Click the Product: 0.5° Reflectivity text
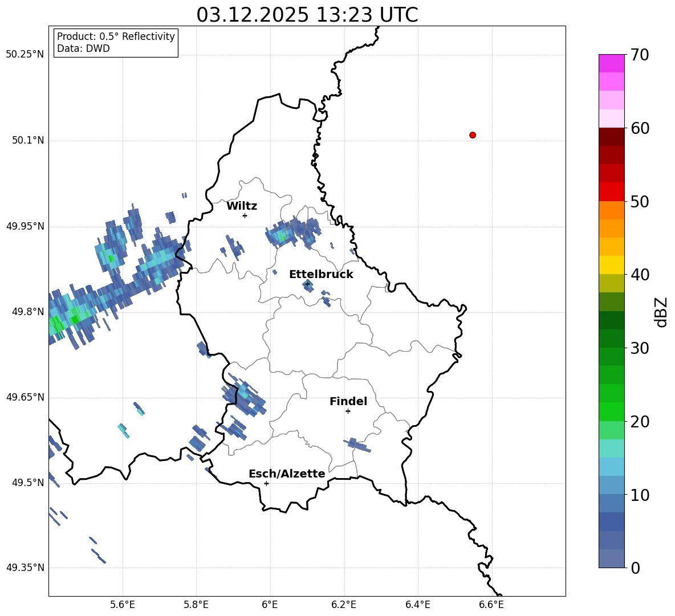The width and height of the screenshot is (675, 616). coord(116,36)
